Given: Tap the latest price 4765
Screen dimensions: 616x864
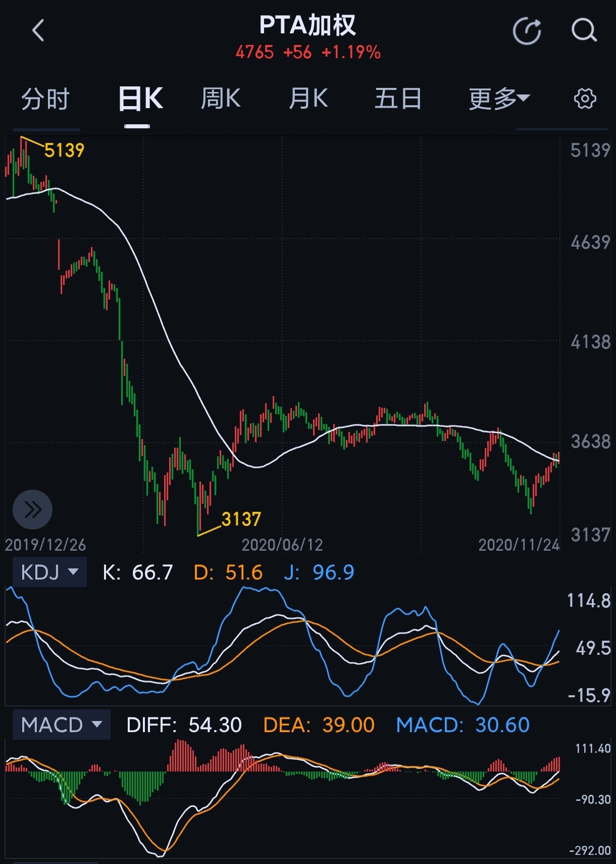Looking at the screenshot, I should pos(254,52).
